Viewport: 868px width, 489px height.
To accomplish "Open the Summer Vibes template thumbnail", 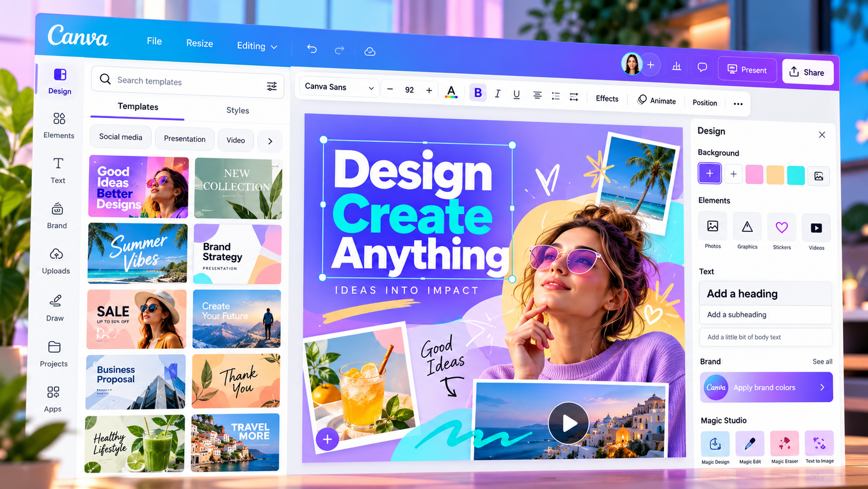I will 138,253.
